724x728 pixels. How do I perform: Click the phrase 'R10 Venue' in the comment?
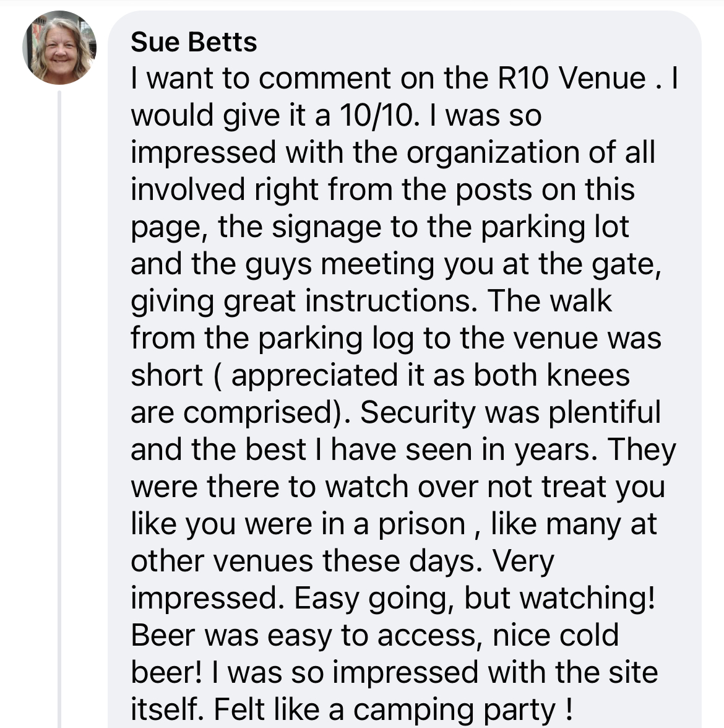(x=571, y=77)
